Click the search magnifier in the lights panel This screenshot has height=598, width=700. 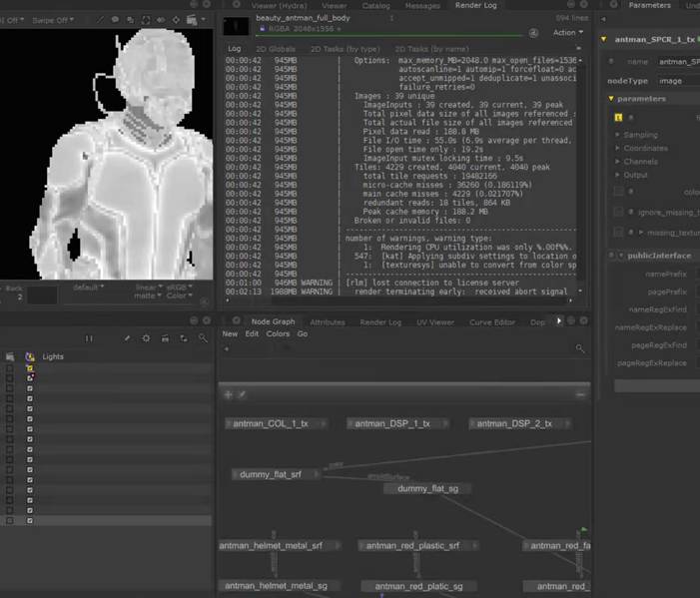click(203, 338)
